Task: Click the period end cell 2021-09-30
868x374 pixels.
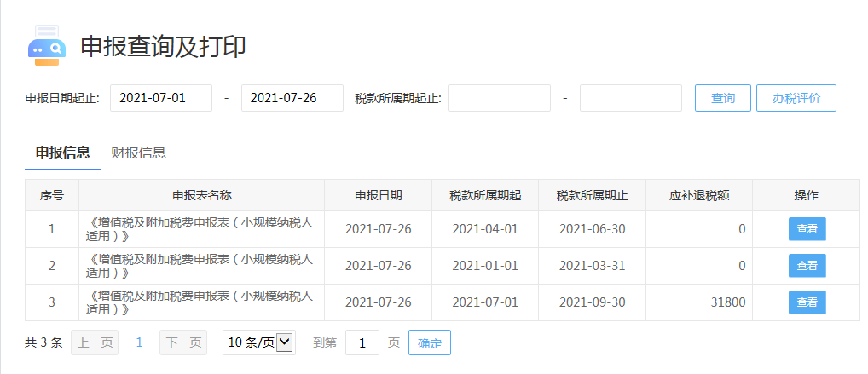Action: click(x=592, y=302)
